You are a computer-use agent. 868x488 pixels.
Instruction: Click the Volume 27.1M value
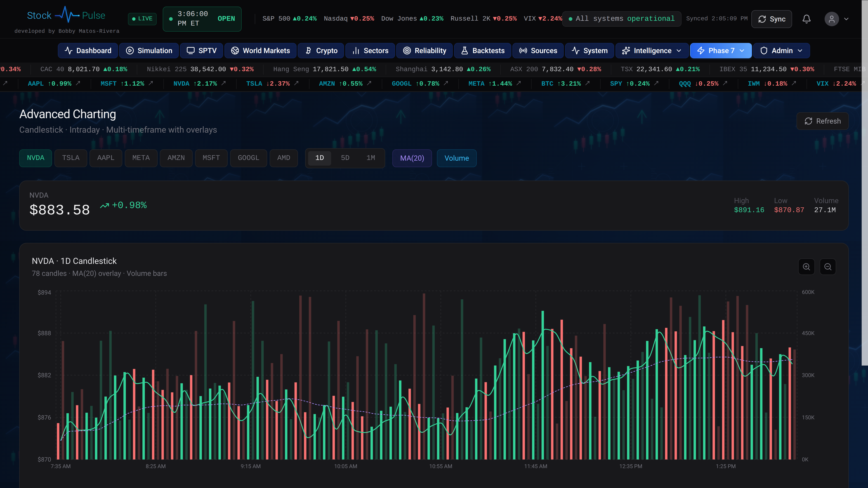click(825, 210)
